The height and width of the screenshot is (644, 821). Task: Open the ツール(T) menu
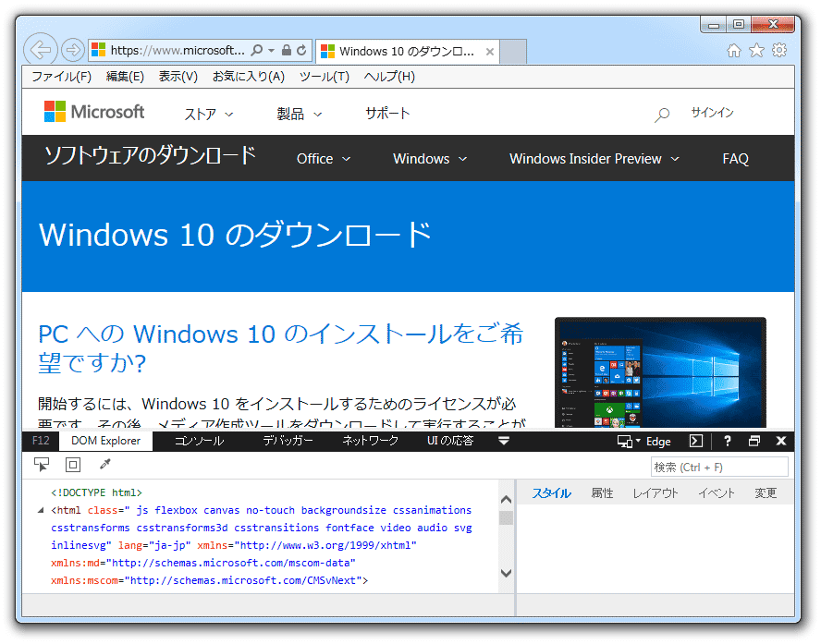[325, 77]
